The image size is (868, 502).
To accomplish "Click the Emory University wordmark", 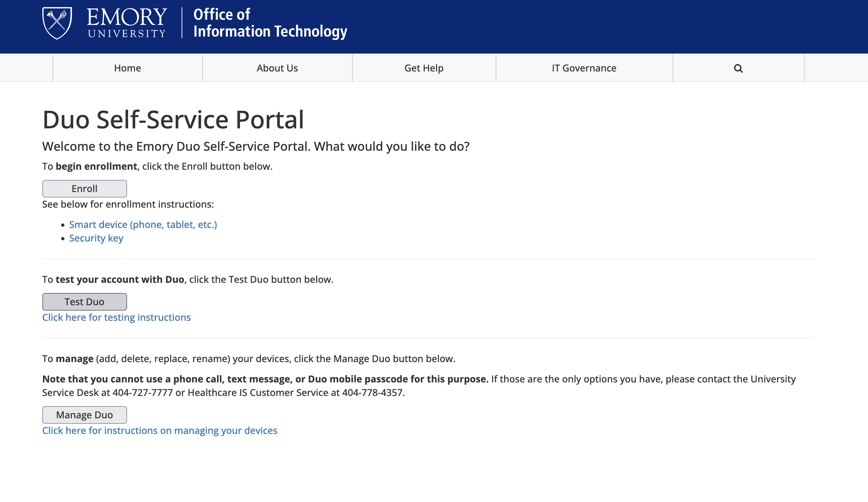I will tap(127, 23).
